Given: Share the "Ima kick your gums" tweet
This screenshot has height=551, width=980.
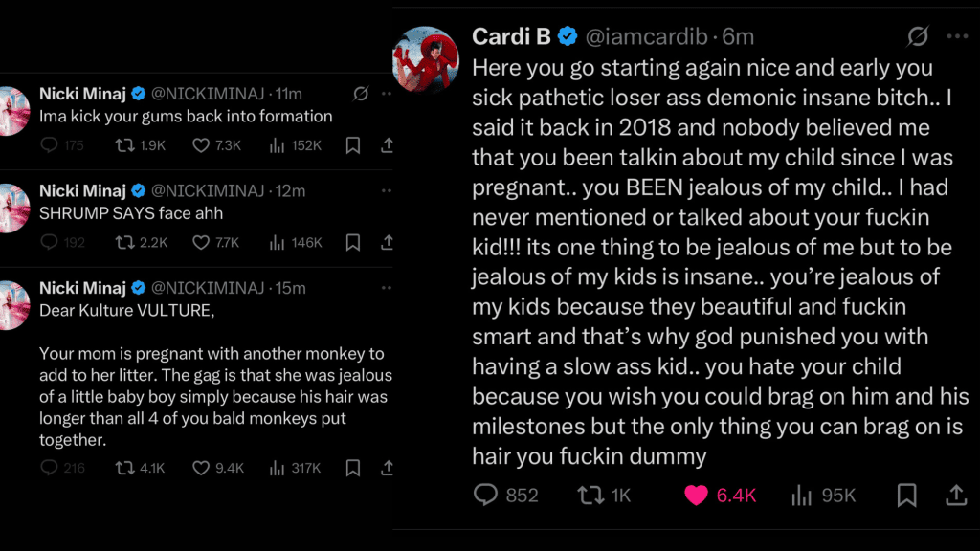Looking at the screenshot, I should tap(387, 145).
